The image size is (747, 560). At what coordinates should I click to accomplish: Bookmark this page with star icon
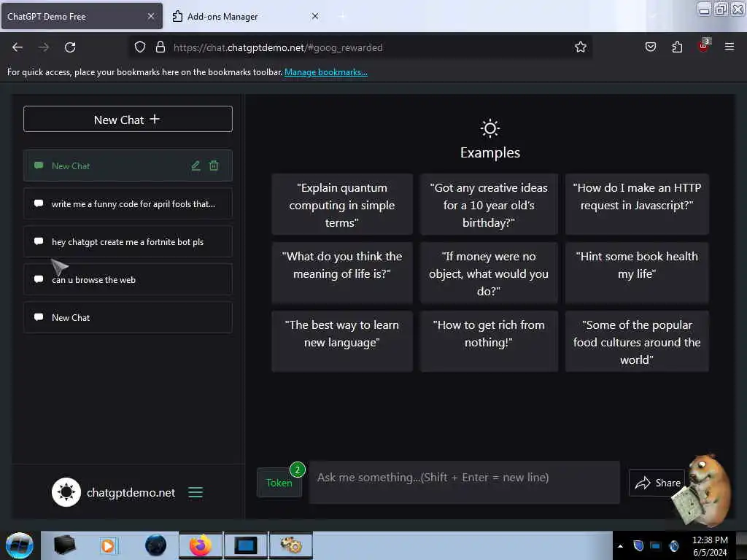(x=580, y=47)
